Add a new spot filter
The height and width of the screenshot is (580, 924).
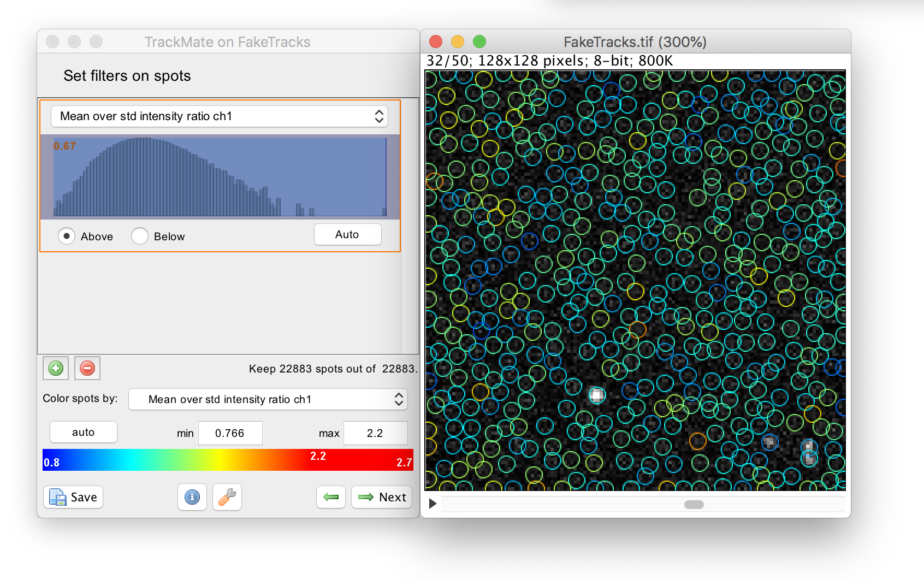point(56,369)
